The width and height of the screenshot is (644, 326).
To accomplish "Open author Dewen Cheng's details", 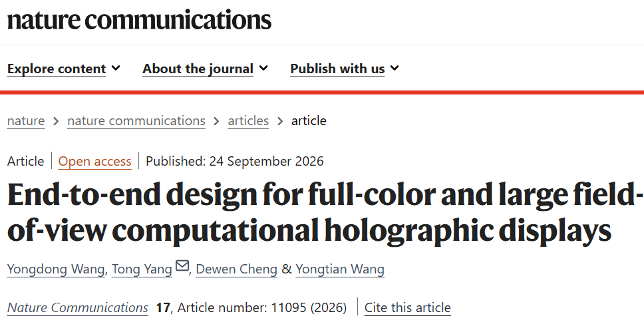I will coord(237,269).
